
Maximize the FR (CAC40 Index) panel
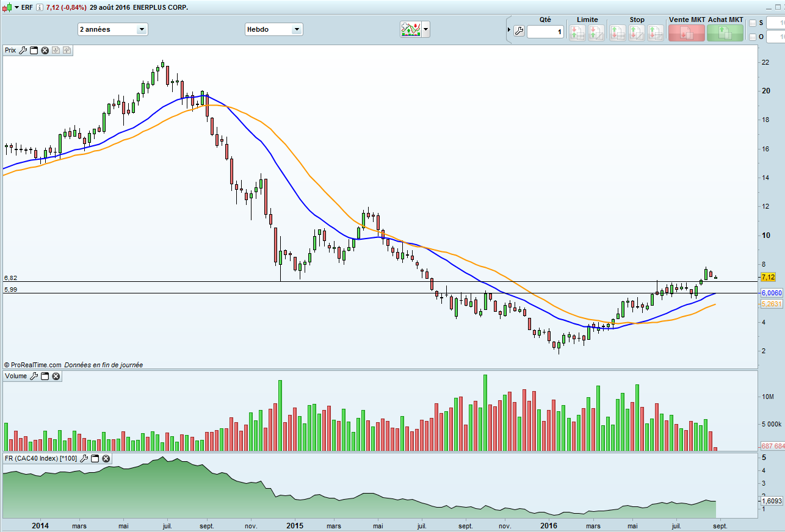coord(95,458)
